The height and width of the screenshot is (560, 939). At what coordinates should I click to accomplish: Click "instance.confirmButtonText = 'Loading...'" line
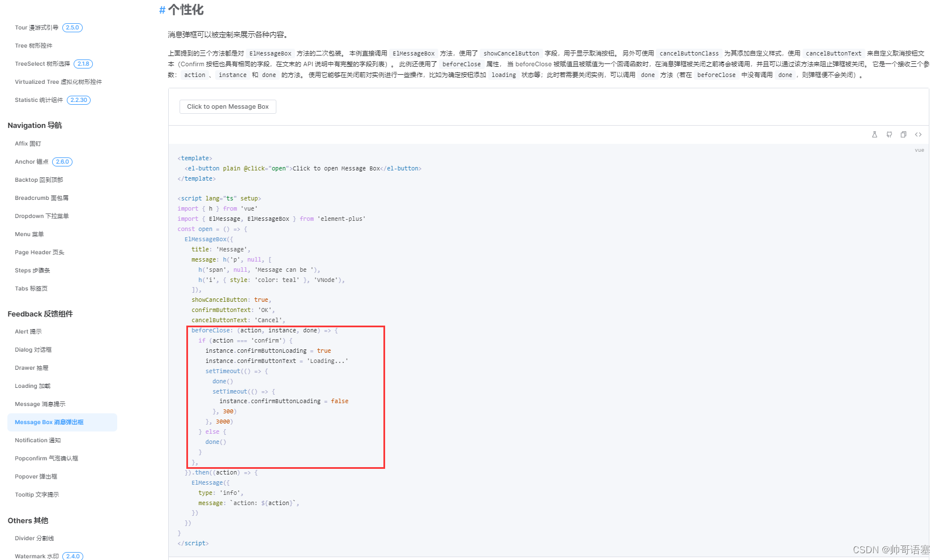point(277,361)
